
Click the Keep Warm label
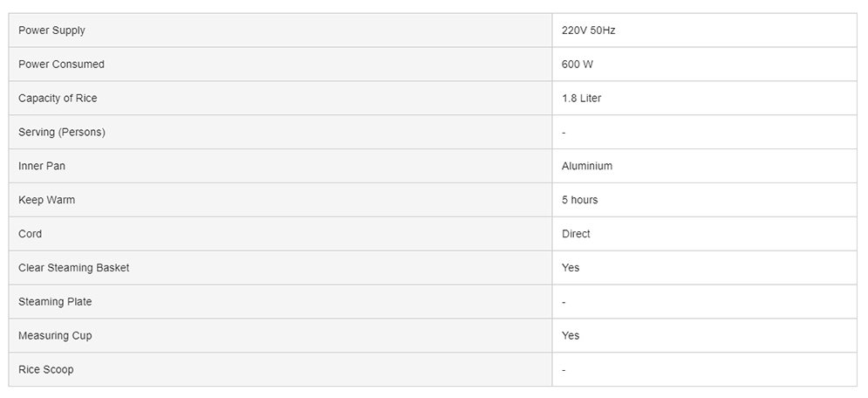tap(46, 200)
